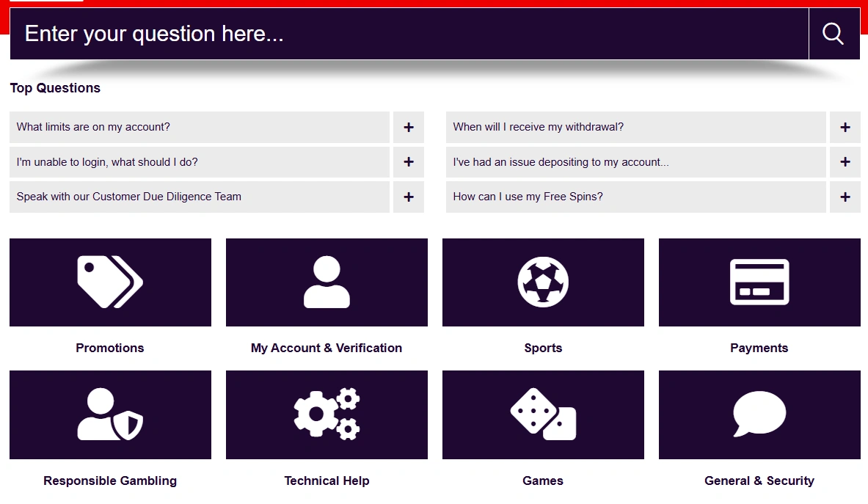Expand the account limits question
This screenshot has width=868, height=504.
point(408,127)
